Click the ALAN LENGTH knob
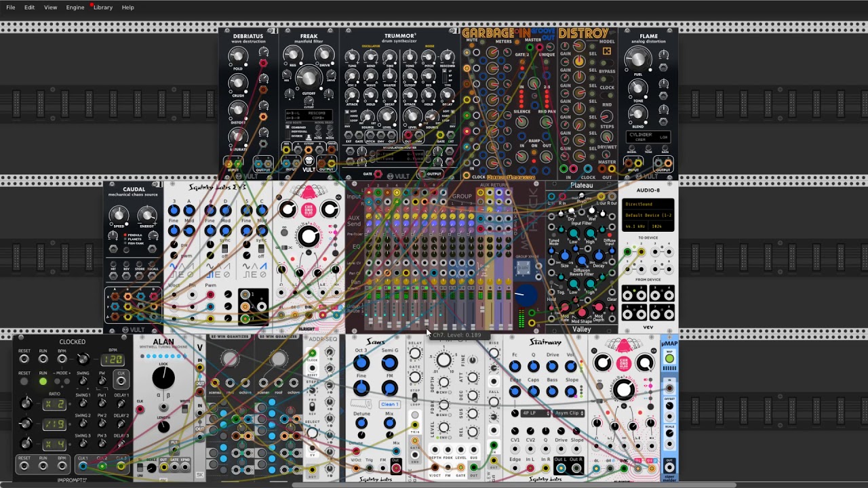This screenshot has width=868, height=488. [x=163, y=426]
